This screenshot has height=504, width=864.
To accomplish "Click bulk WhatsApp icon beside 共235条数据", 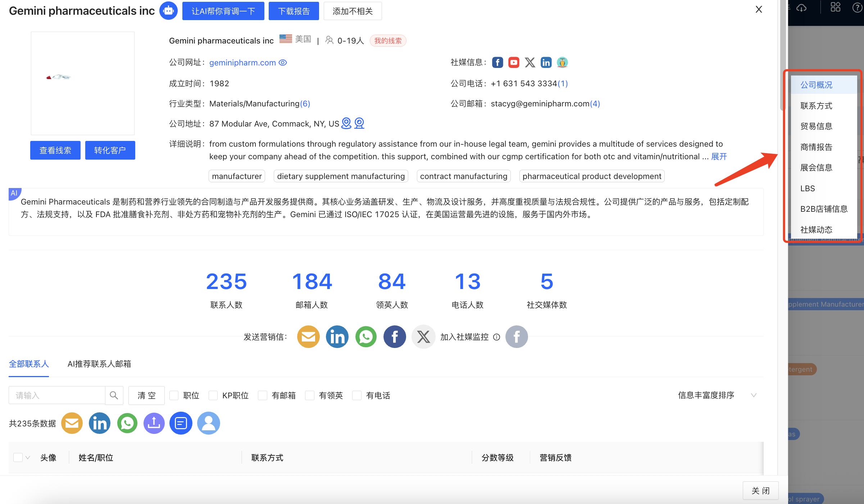I will [127, 423].
